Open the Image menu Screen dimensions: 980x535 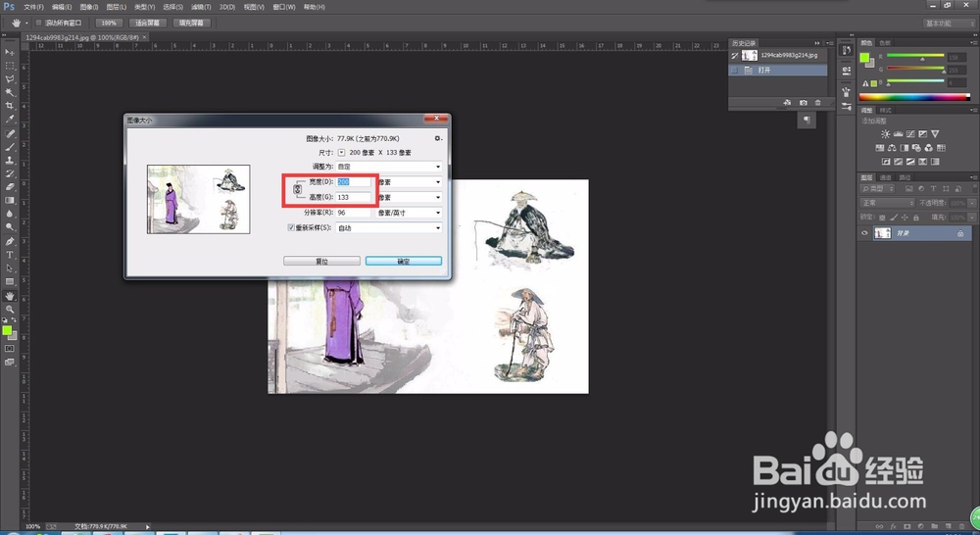coord(89,7)
